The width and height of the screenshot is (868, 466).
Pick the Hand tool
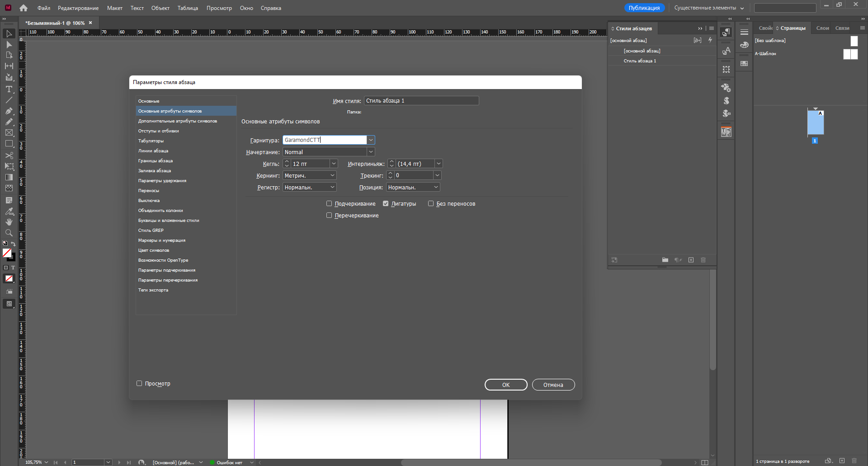pyautogui.click(x=9, y=222)
